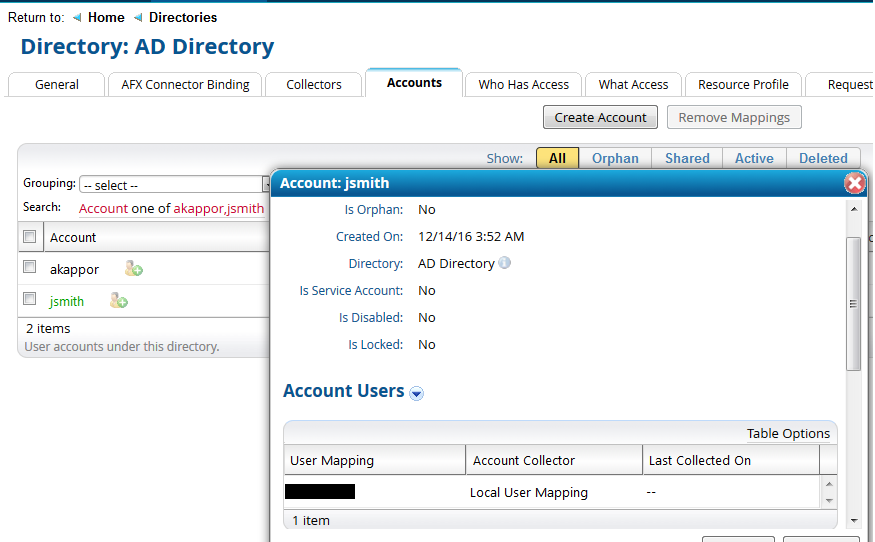The image size is (875, 542).
Task: Open the jsmith account link
Action: (67, 301)
